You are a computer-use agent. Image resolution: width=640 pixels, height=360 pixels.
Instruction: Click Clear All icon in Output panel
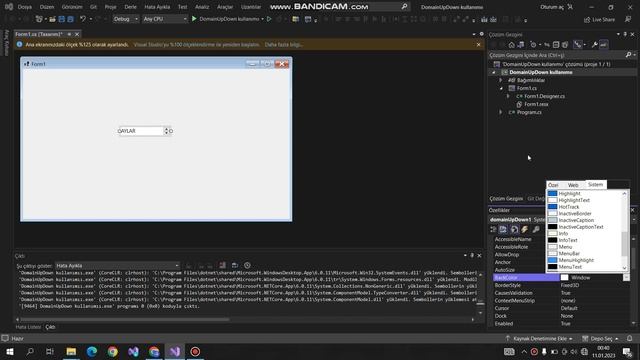pyautogui.click(x=222, y=265)
